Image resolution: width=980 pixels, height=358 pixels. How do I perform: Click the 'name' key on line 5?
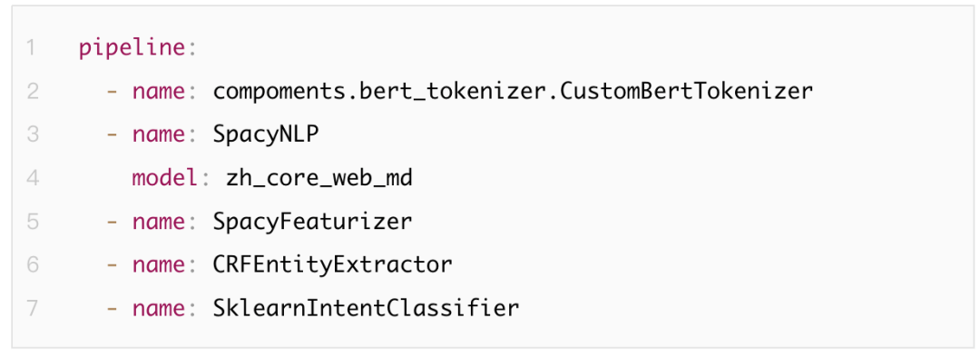click(159, 223)
